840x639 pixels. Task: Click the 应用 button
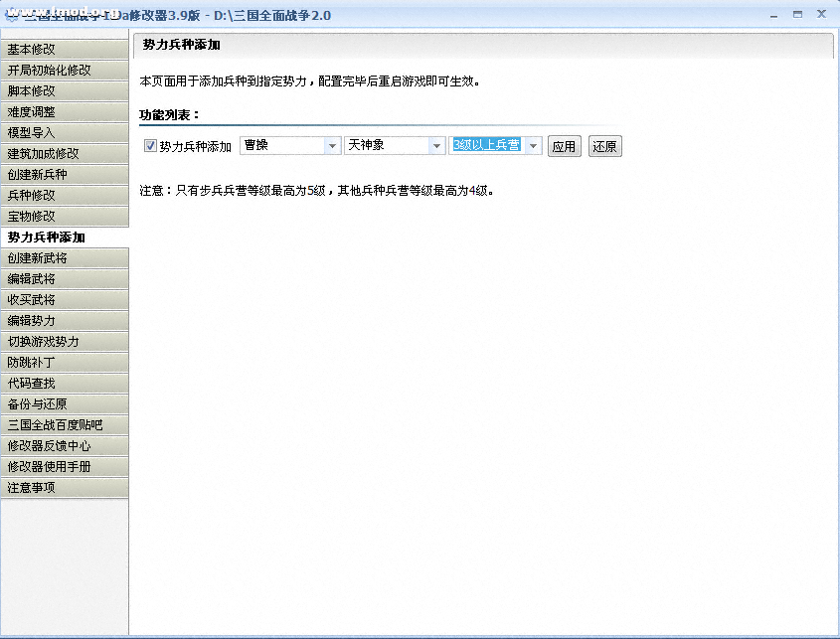[564, 147]
